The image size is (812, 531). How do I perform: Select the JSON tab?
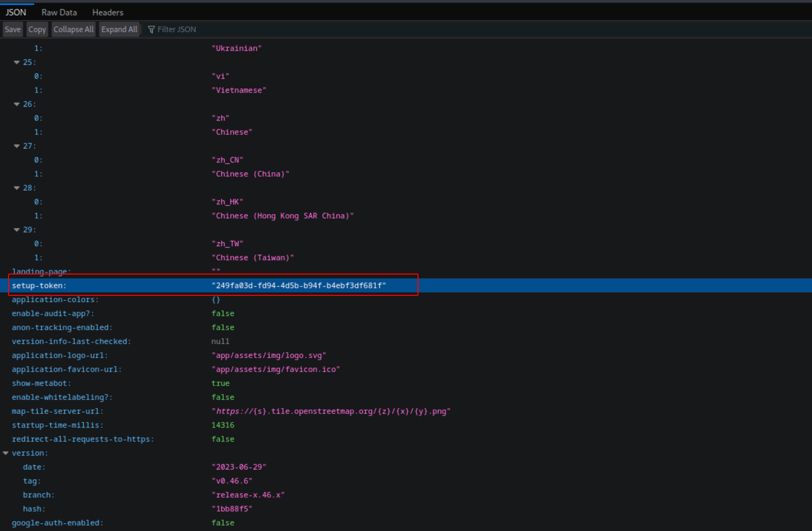(x=16, y=13)
